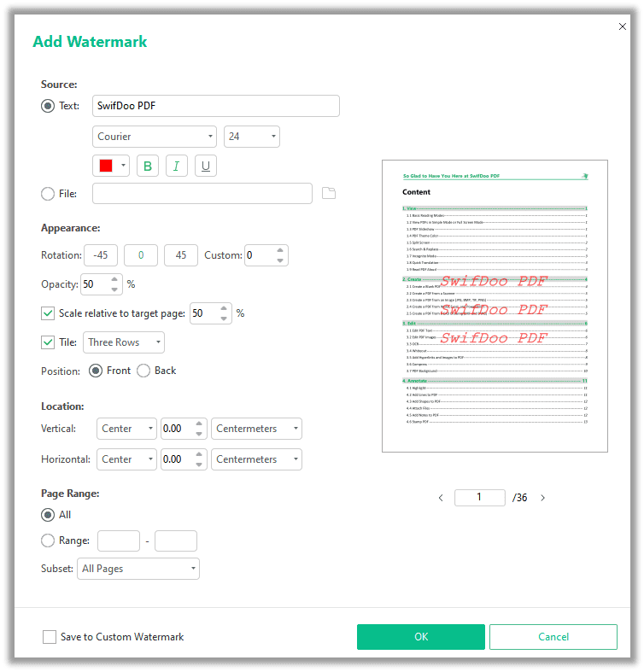Select File source radio button

pos(48,194)
